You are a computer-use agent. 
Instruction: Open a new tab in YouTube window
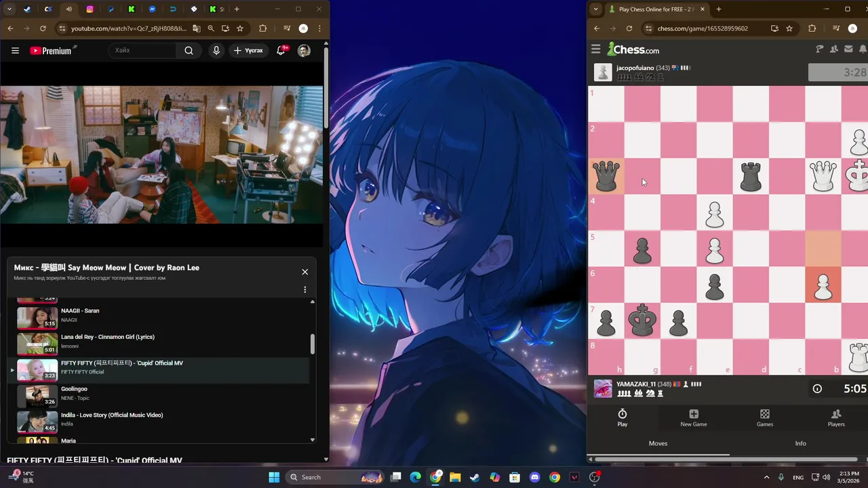tap(237, 9)
